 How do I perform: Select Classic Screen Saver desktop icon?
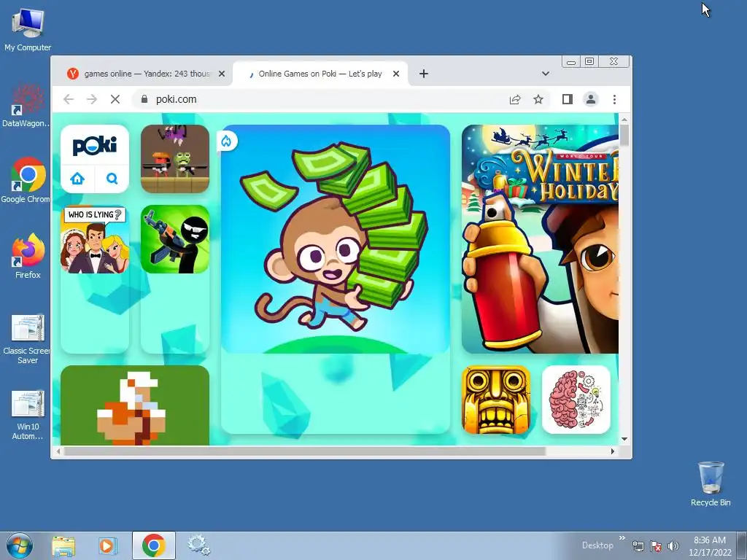26,339
